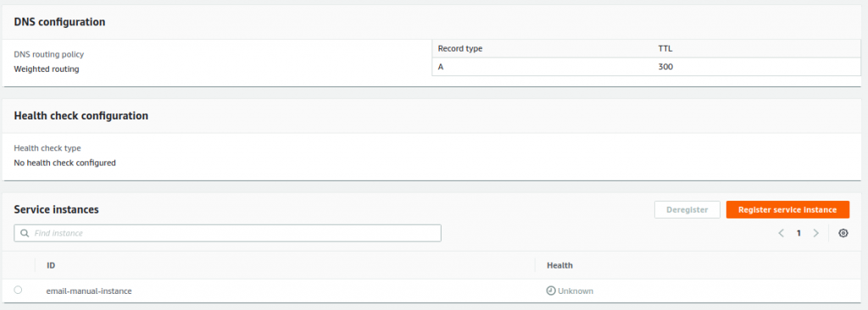Viewport: 868px width, 310px height.
Task: Click Register service instance button
Action: pyautogui.click(x=787, y=210)
